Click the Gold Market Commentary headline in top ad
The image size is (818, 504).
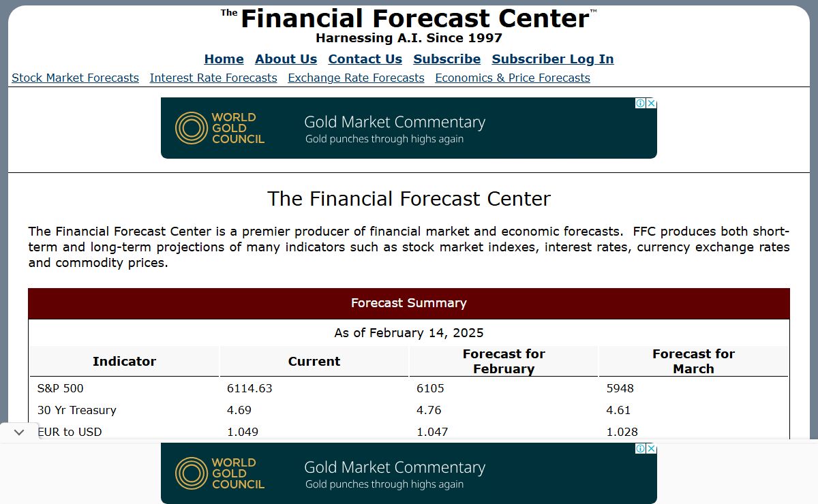[x=394, y=123]
